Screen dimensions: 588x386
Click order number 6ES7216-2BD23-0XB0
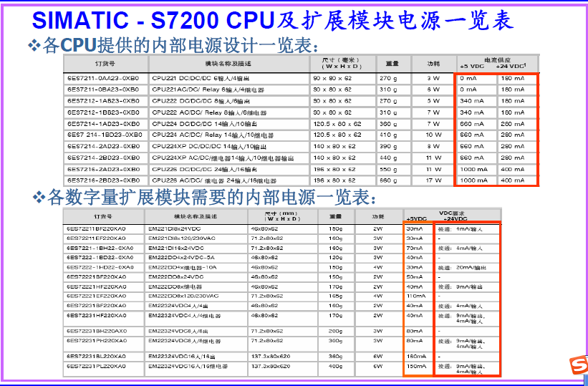103,180
